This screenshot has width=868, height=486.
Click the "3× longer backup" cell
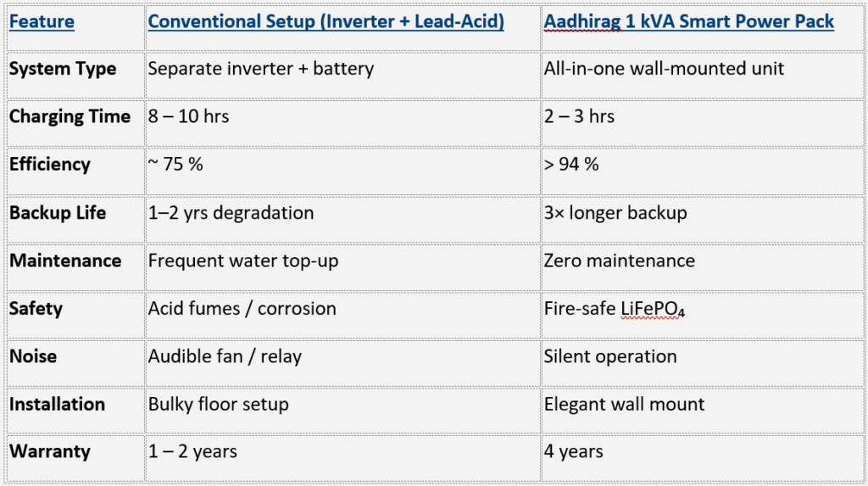(615, 213)
